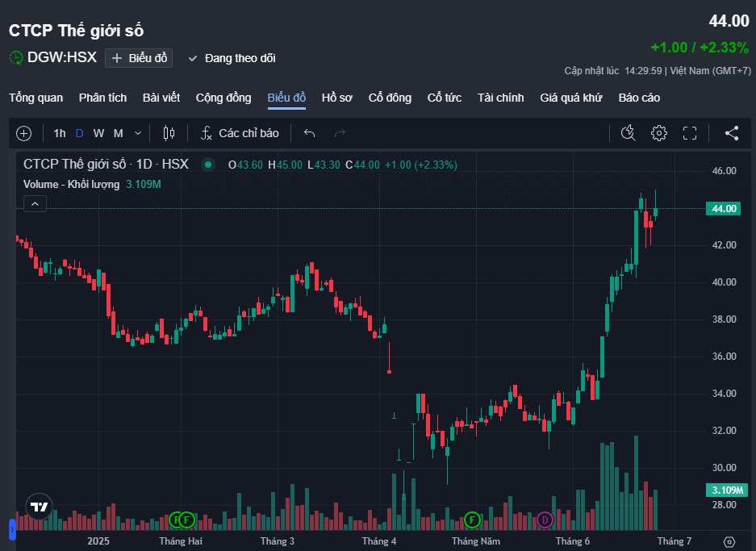Select the Biểu đồ tab
The width and height of the screenshot is (756, 551).
(287, 98)
